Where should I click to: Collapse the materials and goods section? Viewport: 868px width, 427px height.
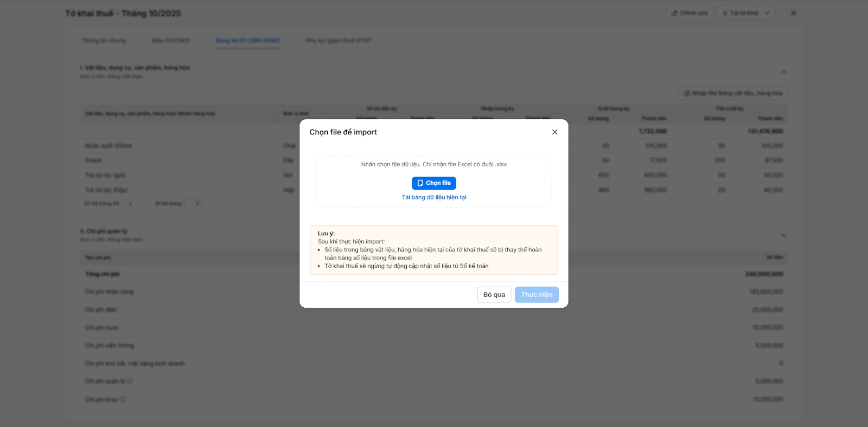click(x=783, y=72)
